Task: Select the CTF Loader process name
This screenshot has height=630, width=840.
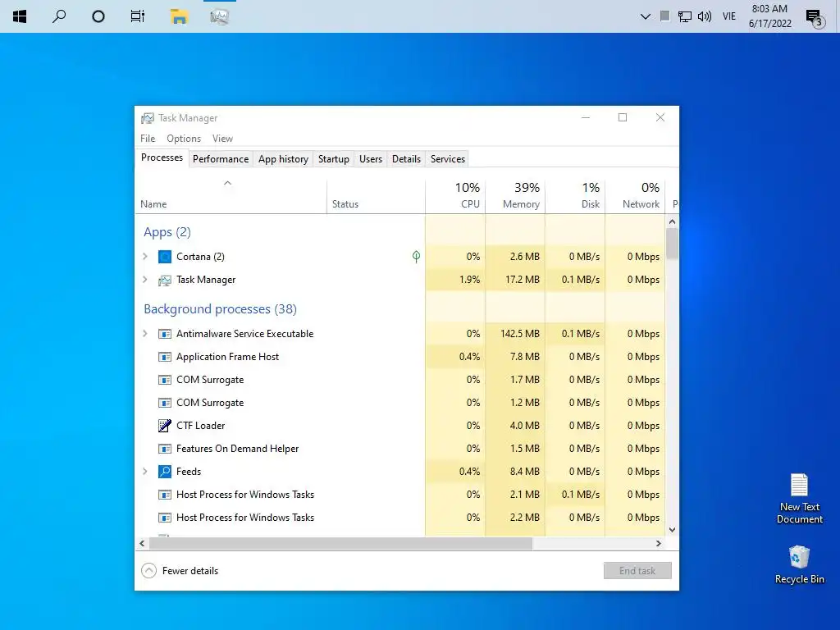Action: point(200,426)
